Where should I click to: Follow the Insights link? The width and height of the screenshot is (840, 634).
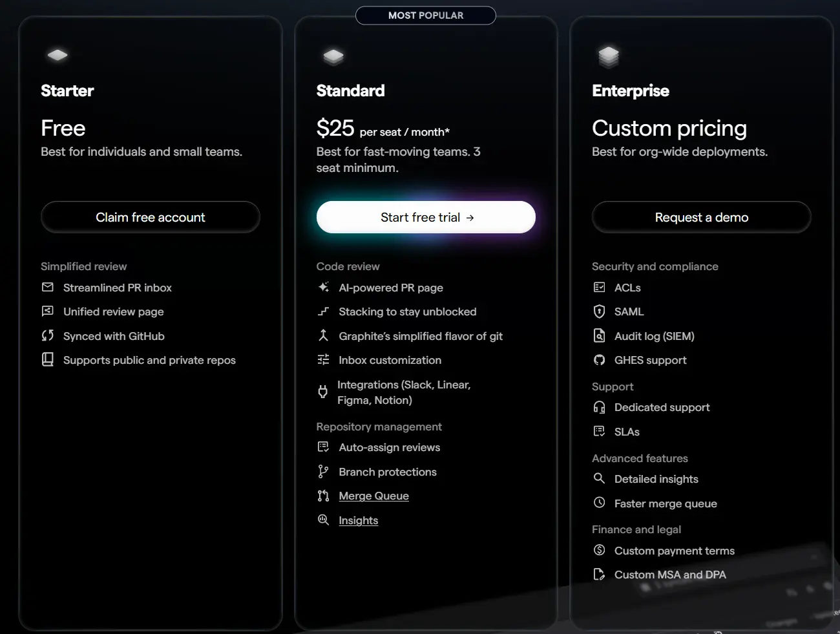[x=358, y=520]
